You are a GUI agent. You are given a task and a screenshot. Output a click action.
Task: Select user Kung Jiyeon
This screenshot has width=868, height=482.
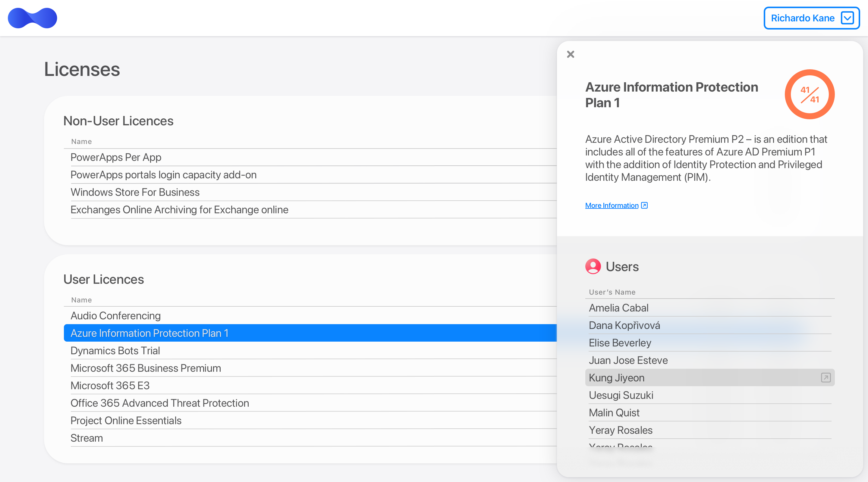[x=710, y=377]
